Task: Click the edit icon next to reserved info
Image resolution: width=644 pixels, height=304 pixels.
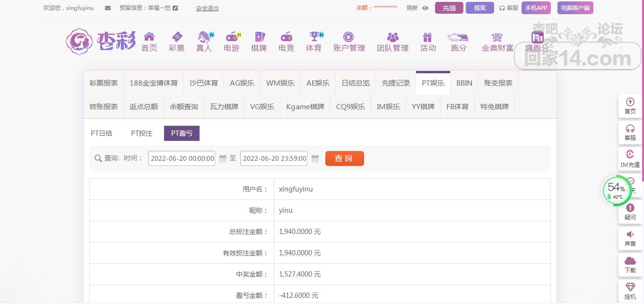Action: point(175,8)
